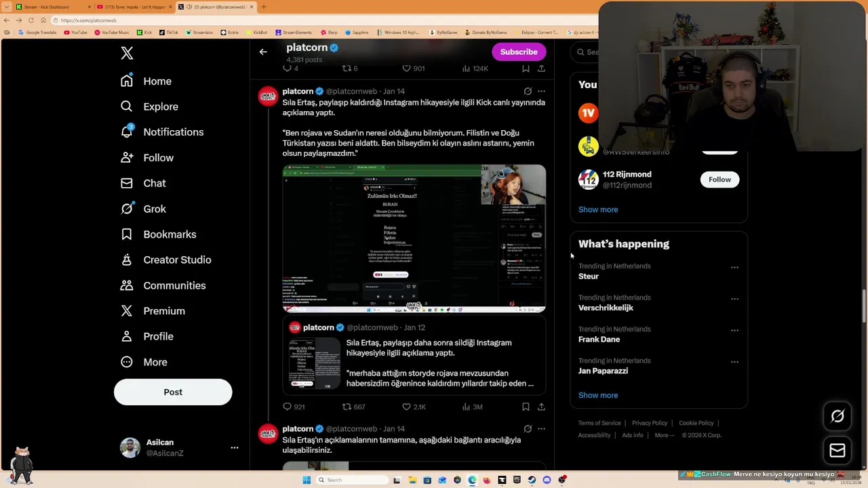868x488 pixels.
Task: Go back with the arrow beside platcorn
Action: pyautogui.click(x=263, y=52)
